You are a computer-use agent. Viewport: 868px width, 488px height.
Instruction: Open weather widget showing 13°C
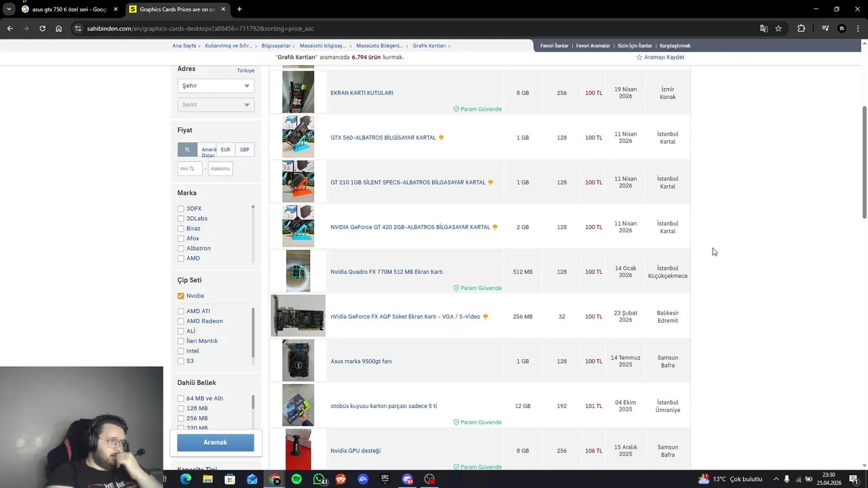click(730, 479)
